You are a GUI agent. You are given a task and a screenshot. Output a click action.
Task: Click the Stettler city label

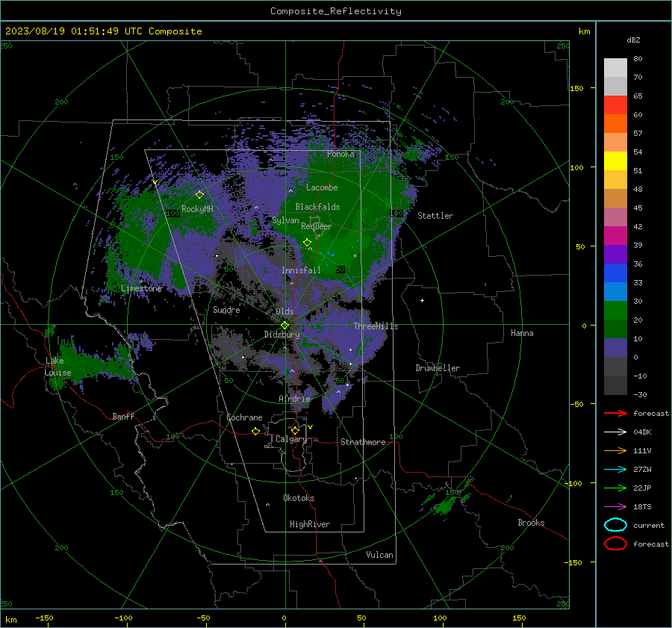(435, 216)
